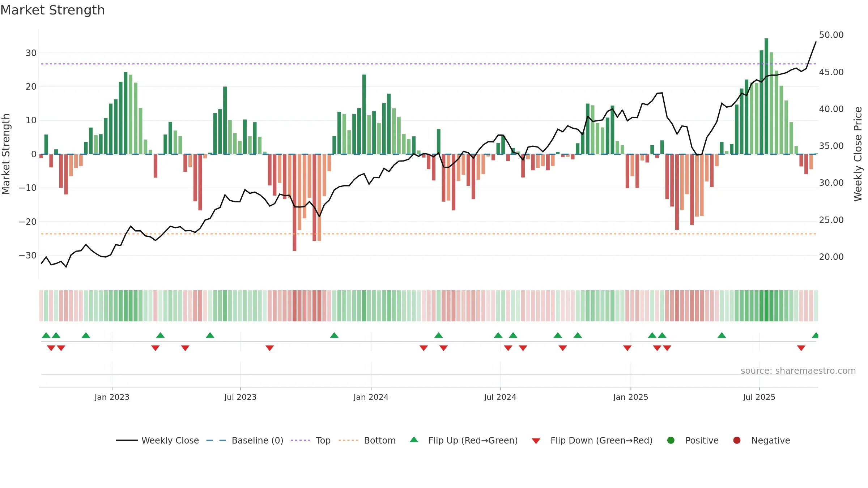Click the vertical Market Strength axis title

coord(6,154)
